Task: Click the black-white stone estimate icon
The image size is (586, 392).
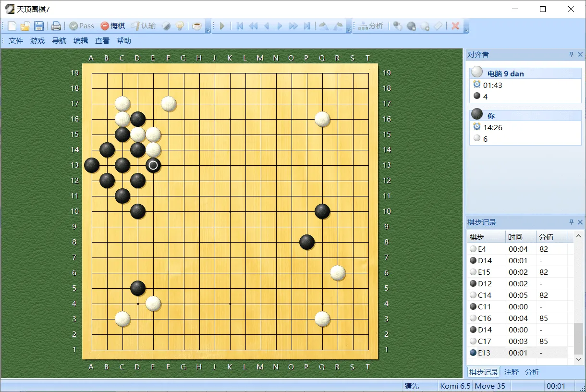Action: point(166,26)
